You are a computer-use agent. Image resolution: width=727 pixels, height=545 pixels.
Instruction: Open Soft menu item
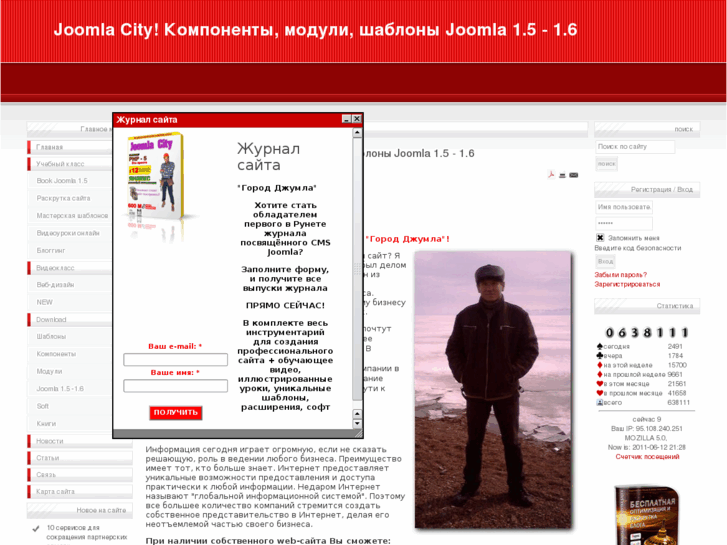(70, 406)
